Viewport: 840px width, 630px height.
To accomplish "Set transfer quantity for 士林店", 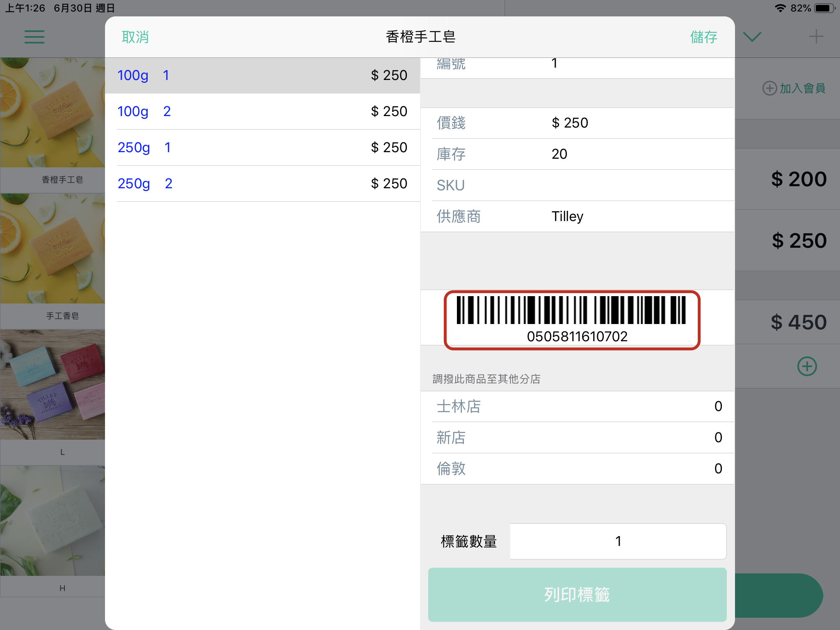I will (x=718, y=406).
